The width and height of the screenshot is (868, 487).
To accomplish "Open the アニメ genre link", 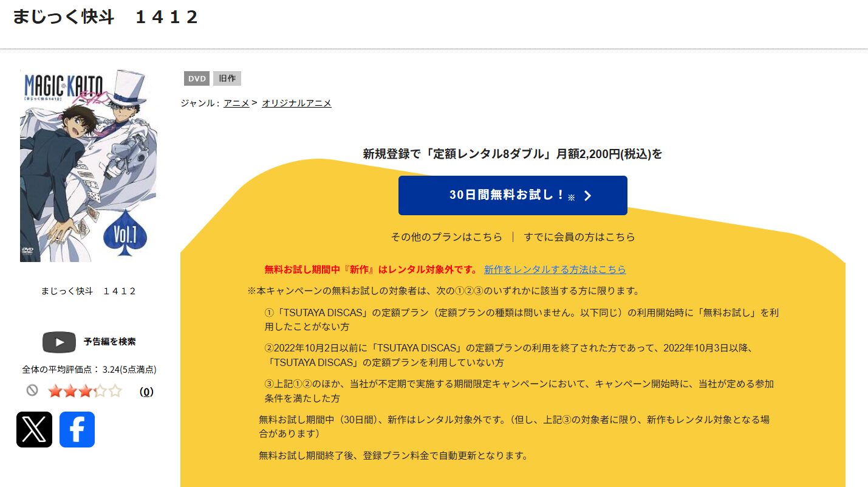I will pos(236,103).
